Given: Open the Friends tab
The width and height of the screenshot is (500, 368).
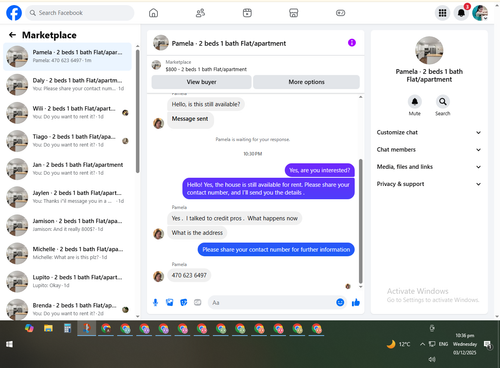Looking at the screenshot, I should click(x=200, y=13).
